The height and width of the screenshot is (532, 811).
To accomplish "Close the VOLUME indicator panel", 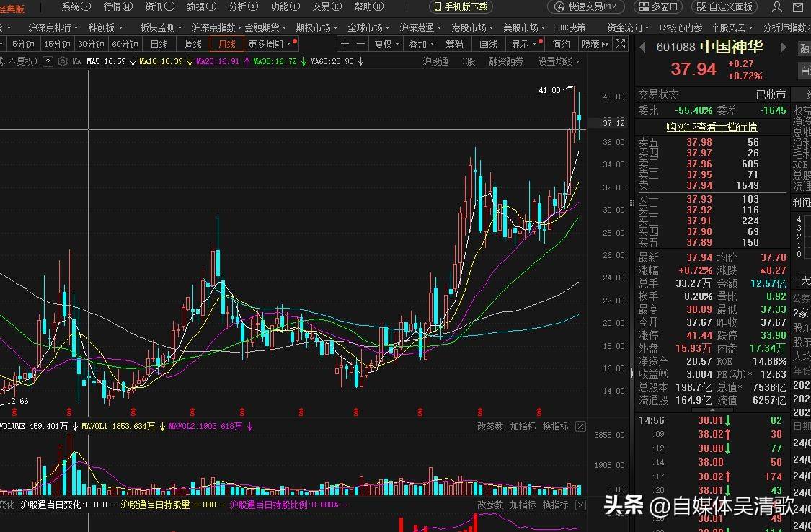I will pos(580,427).
